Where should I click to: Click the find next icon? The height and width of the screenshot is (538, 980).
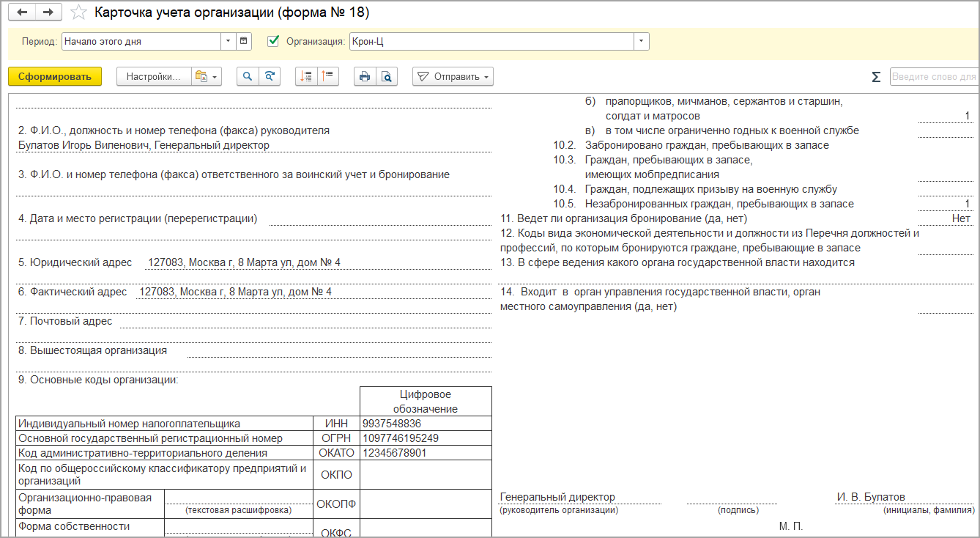point(270,77)
